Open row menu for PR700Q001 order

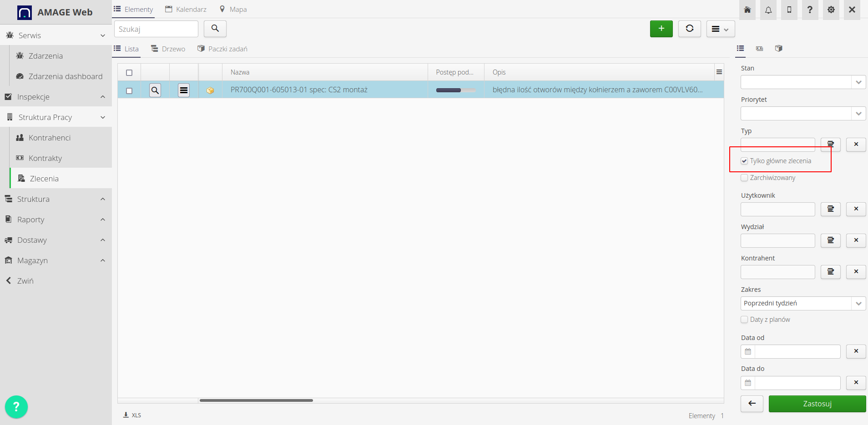click(x=184, y=90)
